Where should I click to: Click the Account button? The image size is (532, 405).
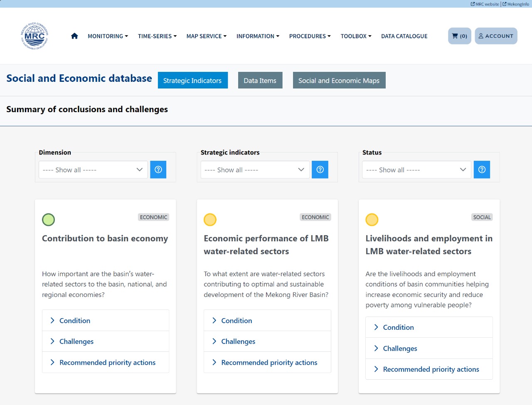pyautogui.click(x=496, y=36)
